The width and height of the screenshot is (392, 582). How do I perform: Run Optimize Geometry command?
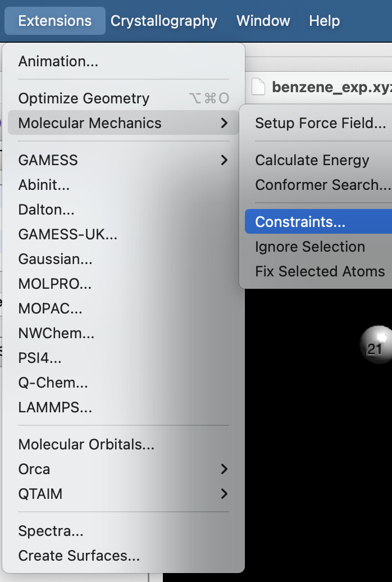coord(84,98)
